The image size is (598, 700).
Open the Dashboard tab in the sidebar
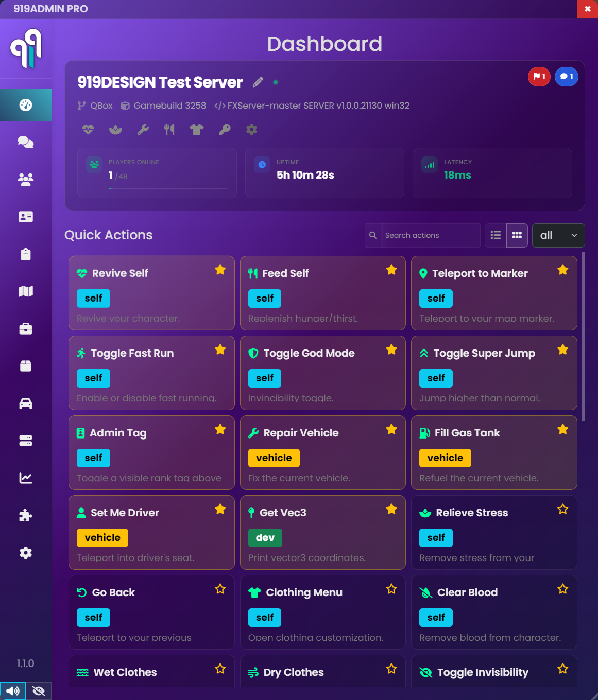(26, 105)
